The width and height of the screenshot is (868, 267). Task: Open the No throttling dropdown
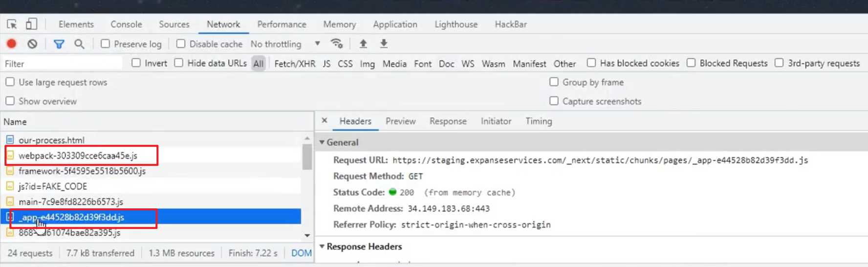pos(285,44)
